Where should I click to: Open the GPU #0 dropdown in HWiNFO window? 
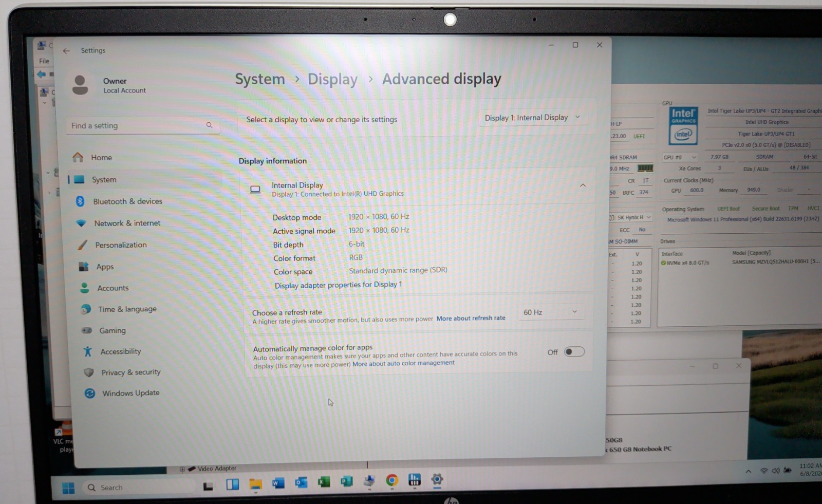(x=680, y=157)
